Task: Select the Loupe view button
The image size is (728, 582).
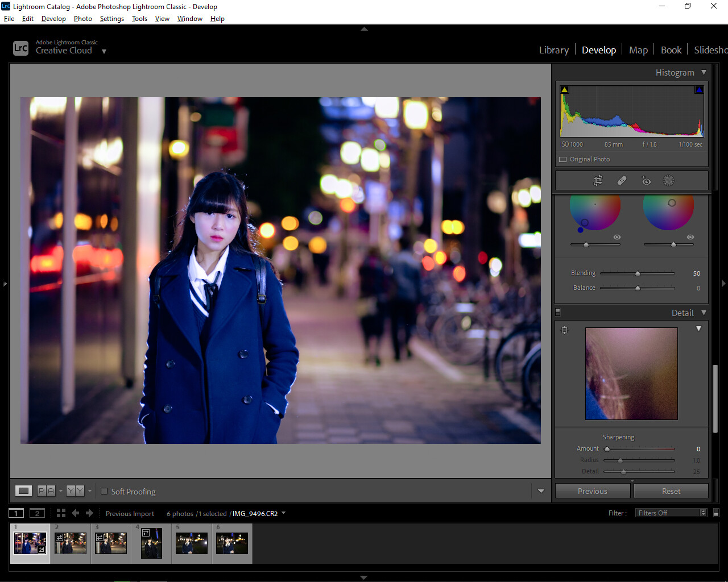Action: (x=23, y=490)
